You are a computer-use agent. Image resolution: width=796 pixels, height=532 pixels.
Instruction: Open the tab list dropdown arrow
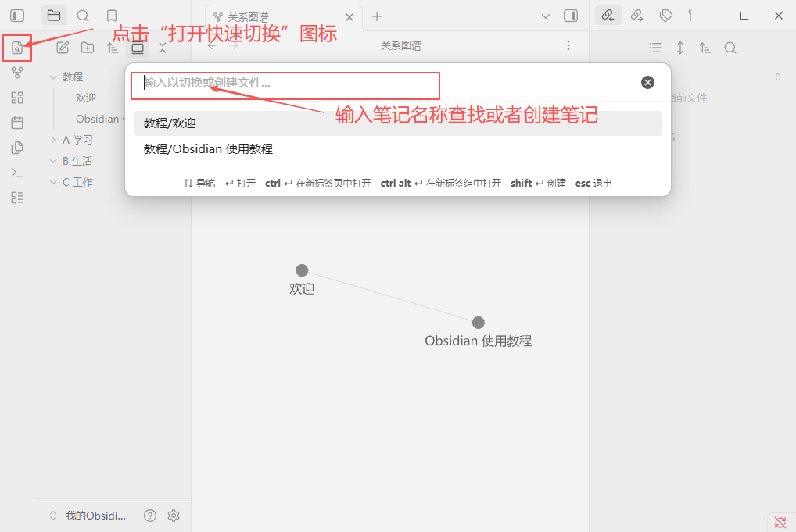click(x=546, y=16)
